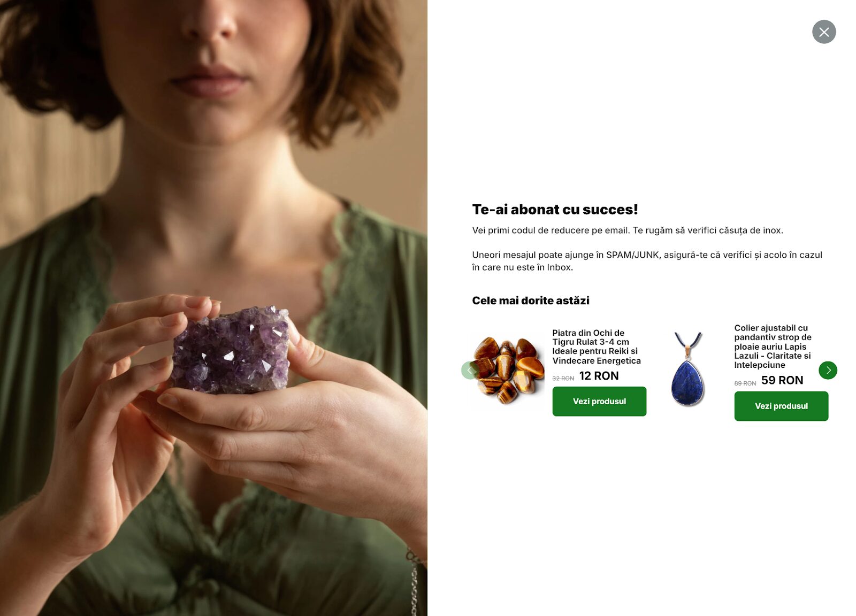Open the Lapis Lazuli pendant product image
This screenshot has height=616, width=856.
click(688, 369)
